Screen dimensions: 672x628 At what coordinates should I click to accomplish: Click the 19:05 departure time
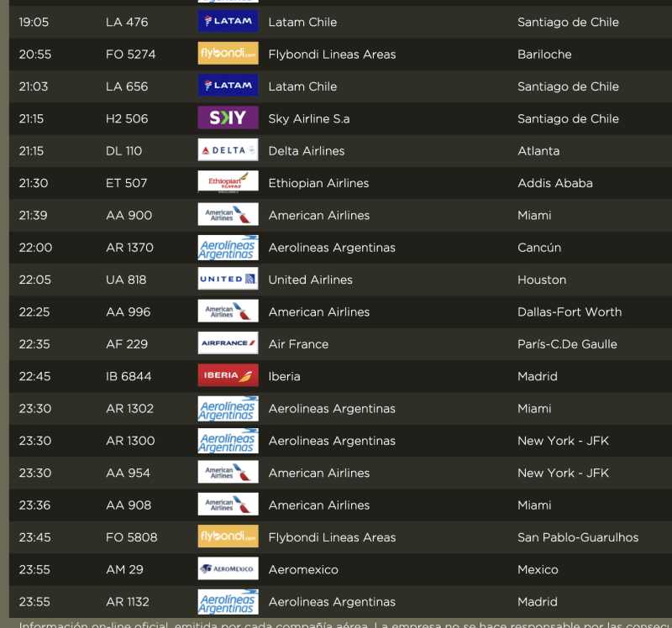point(34,22)
